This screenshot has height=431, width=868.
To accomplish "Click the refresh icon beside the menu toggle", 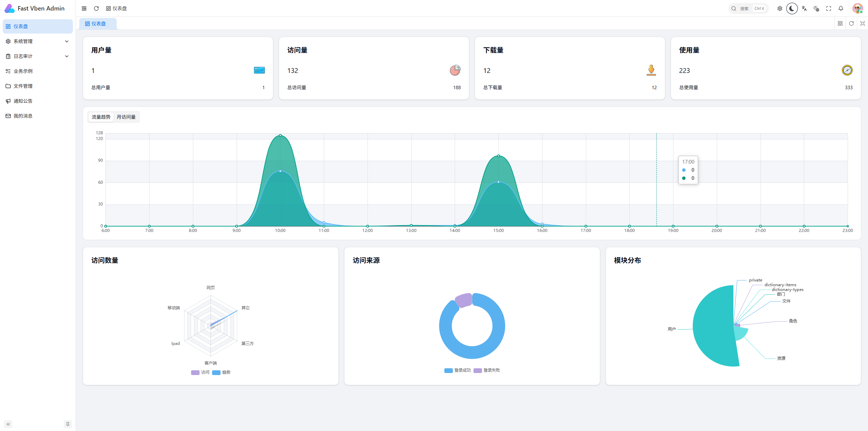I will (96, 8).
